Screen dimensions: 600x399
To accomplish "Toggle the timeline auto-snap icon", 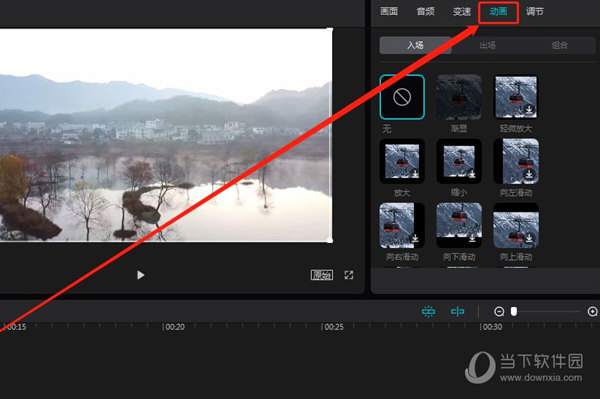I will (x=428, y=312).
